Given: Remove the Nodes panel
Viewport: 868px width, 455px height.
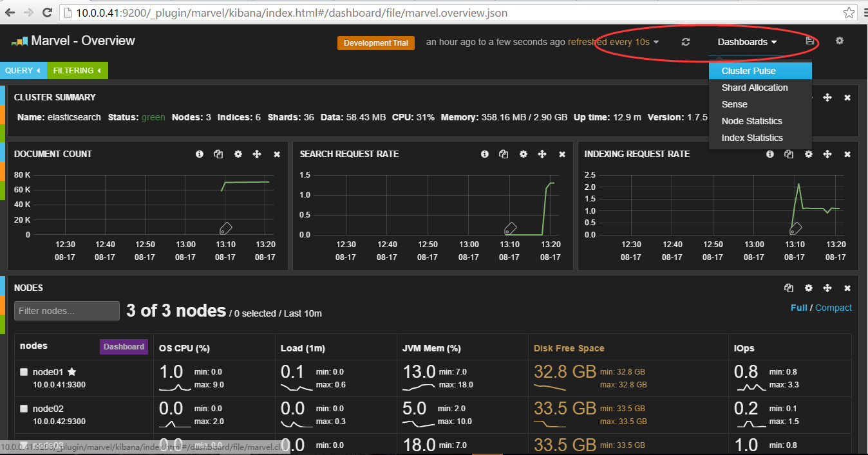Looking at the screenshot, I should point(847,288).
